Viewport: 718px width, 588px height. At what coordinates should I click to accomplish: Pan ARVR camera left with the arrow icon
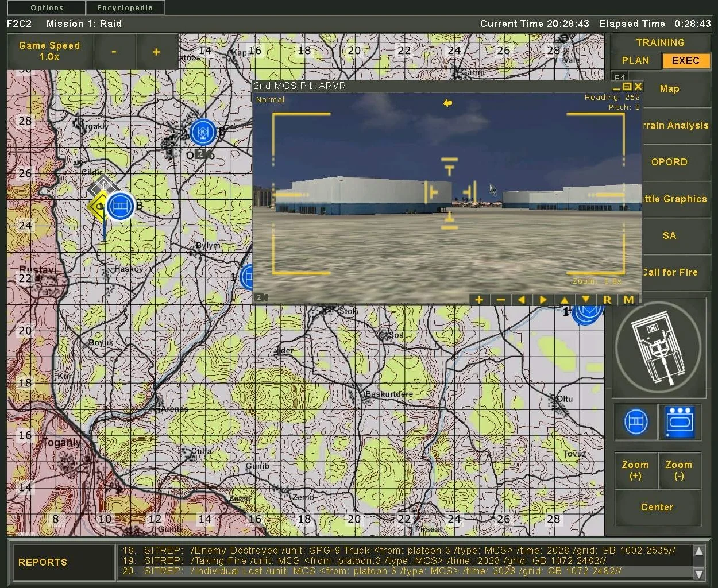[522, 300]
